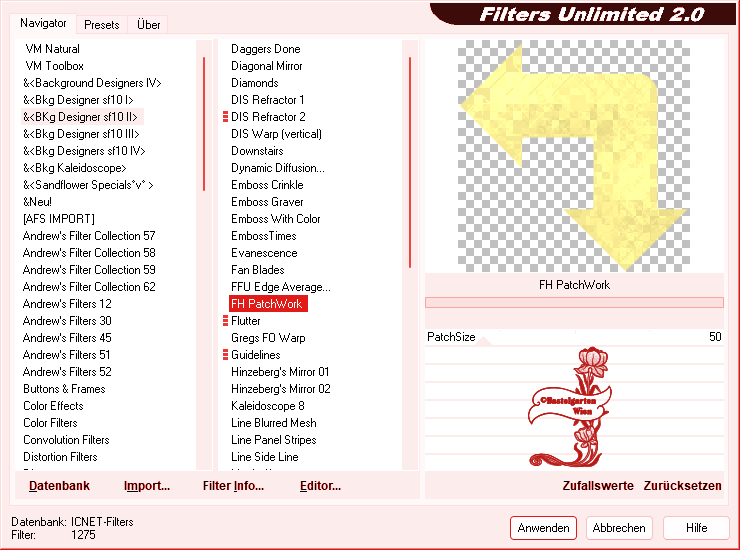Reset settings with Zurücksetzen
The height and width of the screenshot is (550, 740).
tap(683, 486)
